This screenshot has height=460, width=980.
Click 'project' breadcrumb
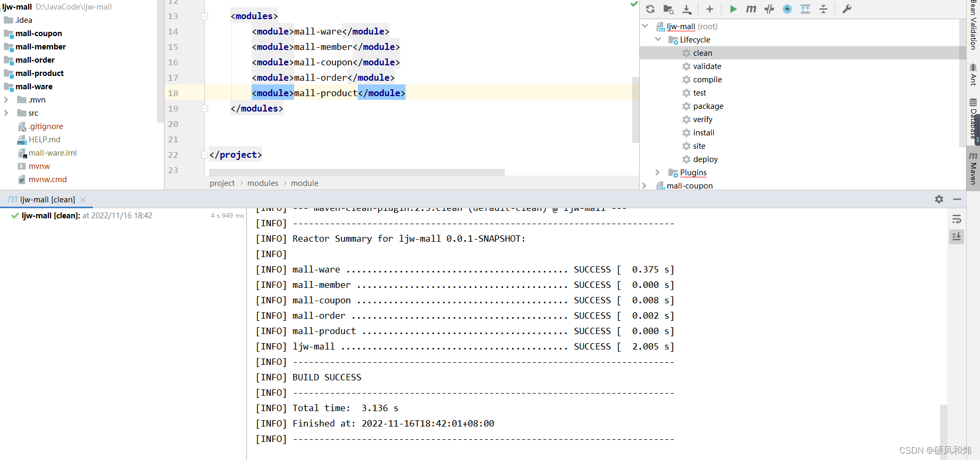point(222,183)
